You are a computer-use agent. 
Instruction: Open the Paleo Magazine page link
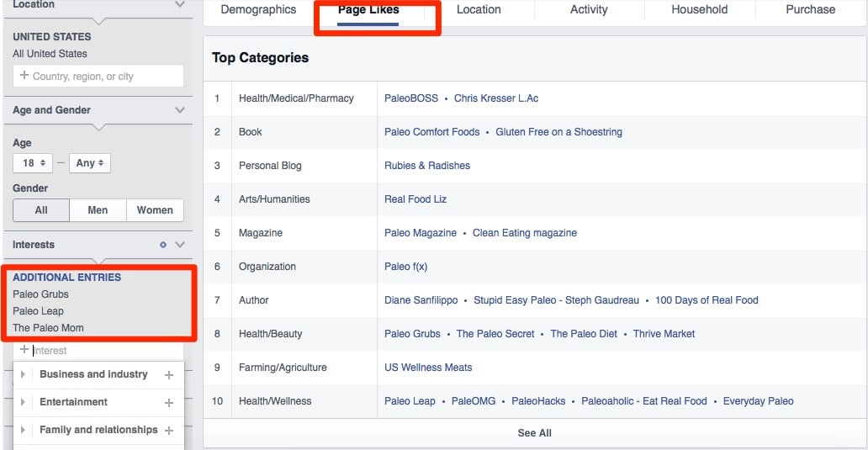[x=420, y=233]
